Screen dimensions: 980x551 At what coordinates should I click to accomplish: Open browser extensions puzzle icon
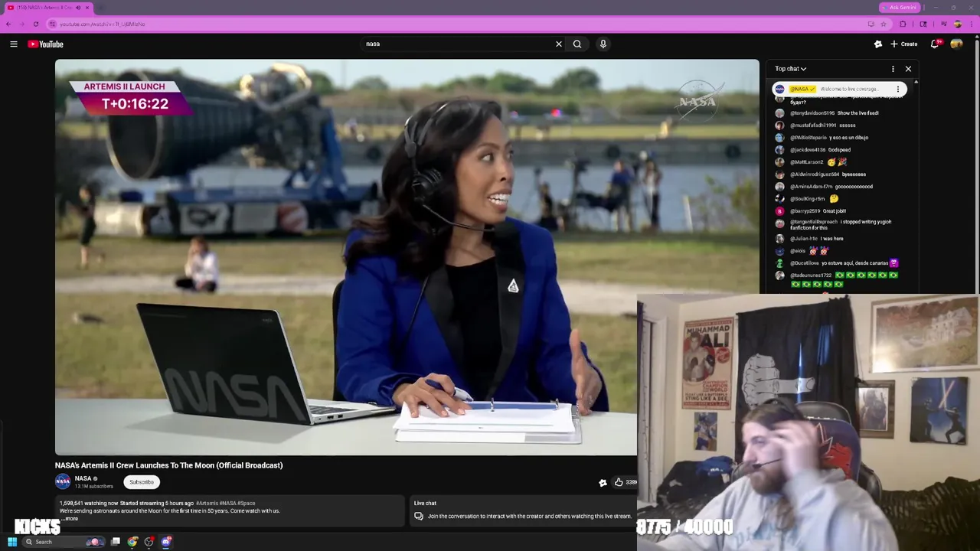(903, 24)
